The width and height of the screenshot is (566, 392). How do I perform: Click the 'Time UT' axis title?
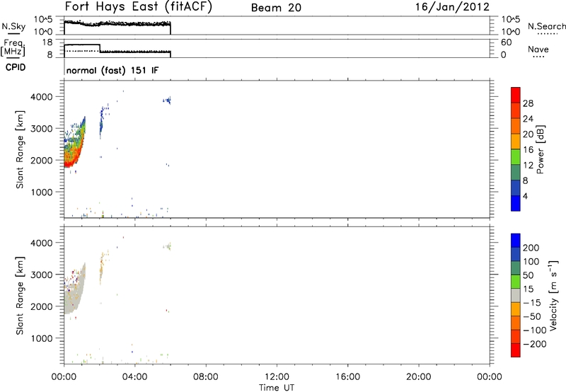tap(277, 387)
